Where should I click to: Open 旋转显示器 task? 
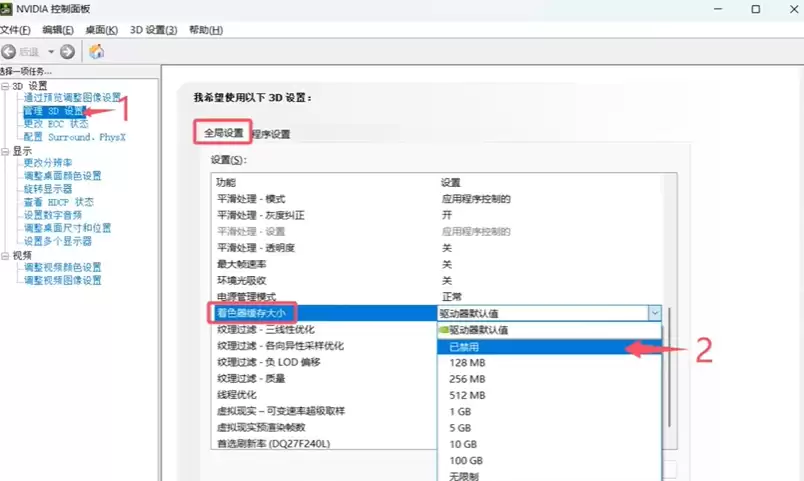[48, 189]
